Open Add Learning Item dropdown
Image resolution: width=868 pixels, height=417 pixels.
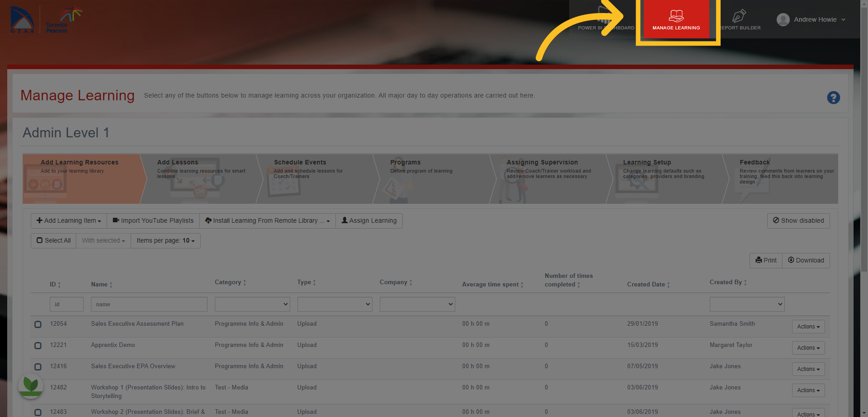pyautogui.click(x=69, y=220)
